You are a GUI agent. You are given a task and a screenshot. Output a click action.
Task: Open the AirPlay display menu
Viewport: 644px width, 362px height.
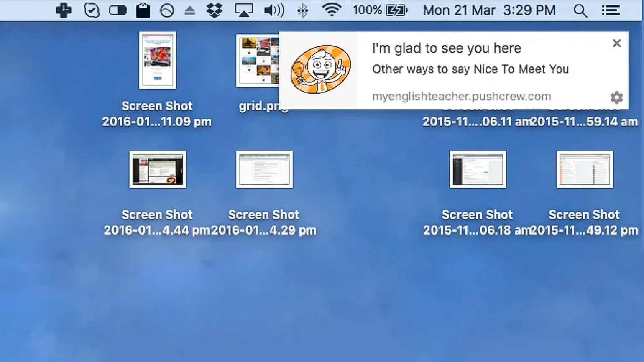[244, 10]
